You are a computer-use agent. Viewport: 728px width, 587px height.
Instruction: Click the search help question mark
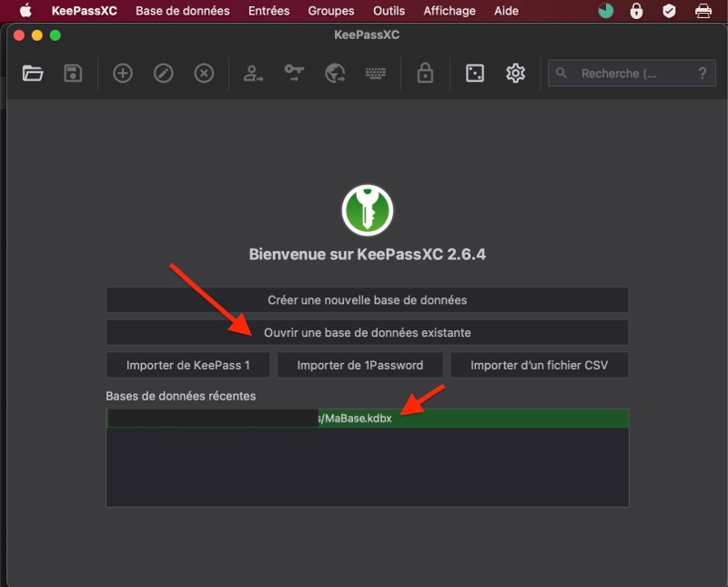coord(702,74)
